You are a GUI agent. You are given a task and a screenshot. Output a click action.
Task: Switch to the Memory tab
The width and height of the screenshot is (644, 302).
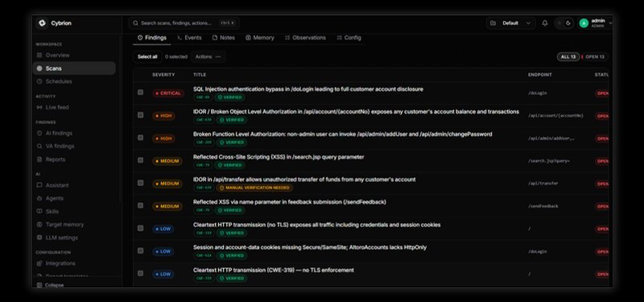click(259, 37)
